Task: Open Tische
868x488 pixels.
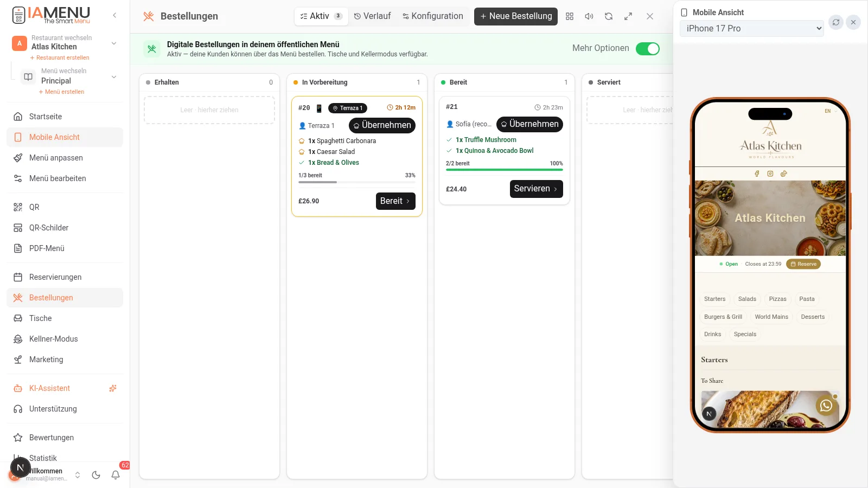Action: click(65, 318)
